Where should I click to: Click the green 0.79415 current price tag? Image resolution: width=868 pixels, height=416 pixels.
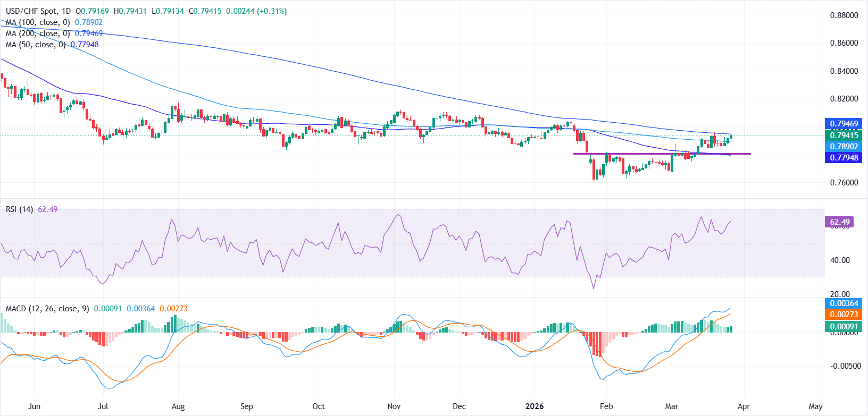844,135
